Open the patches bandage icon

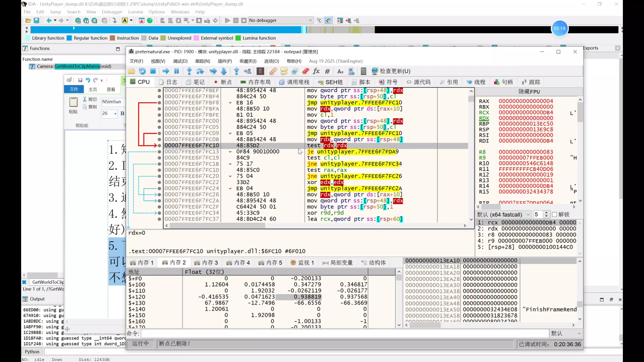click(x=273, y=71)
